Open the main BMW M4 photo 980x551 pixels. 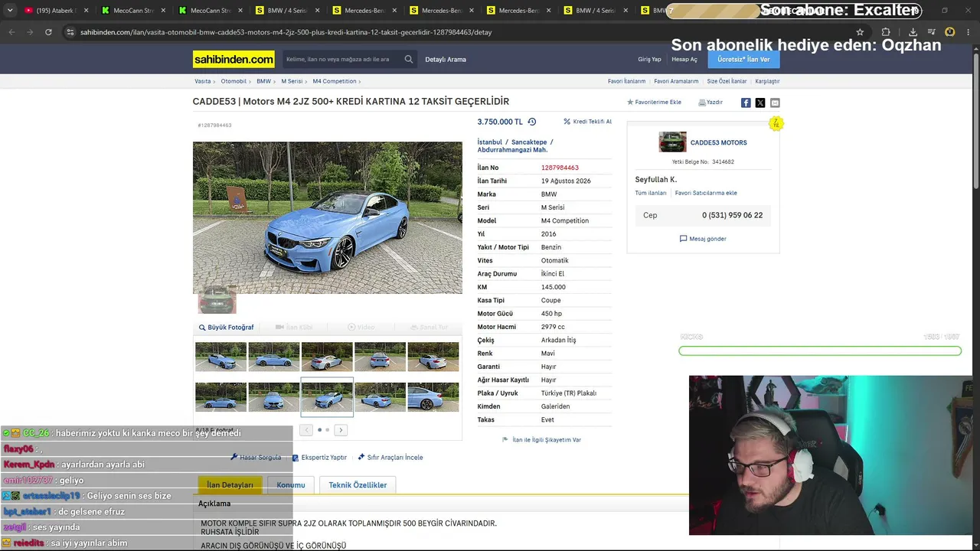[328, 217]
